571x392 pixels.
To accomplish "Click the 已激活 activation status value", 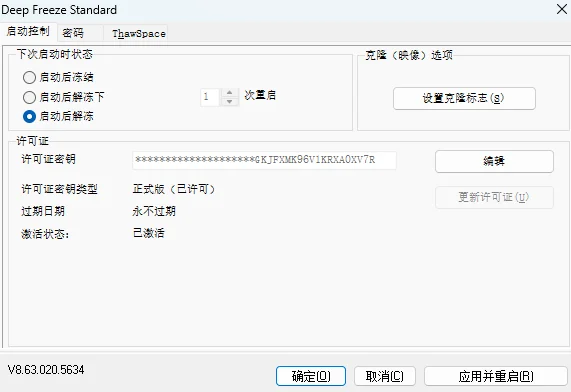I will 149,233.
